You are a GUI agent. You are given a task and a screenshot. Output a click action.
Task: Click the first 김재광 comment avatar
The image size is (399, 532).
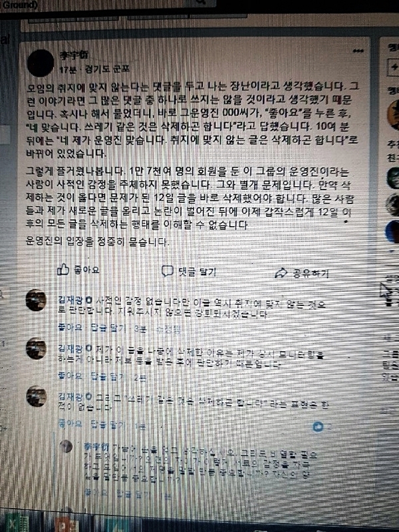click(36, 301)
